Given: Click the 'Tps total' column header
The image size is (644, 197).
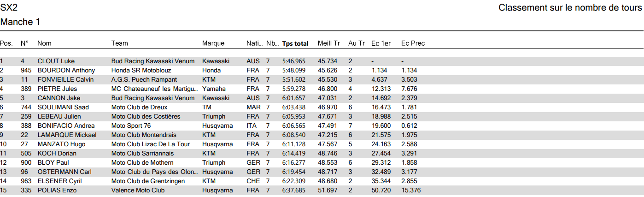Looking at the screenshot, I should pyautogui.click(x=295, y=43).
